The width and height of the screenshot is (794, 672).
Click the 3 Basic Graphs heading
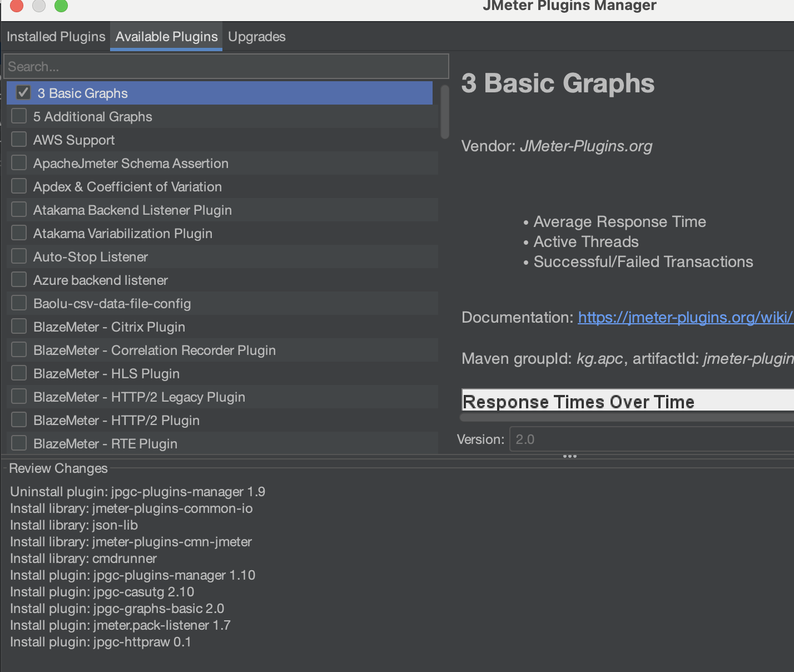[558, 83]
